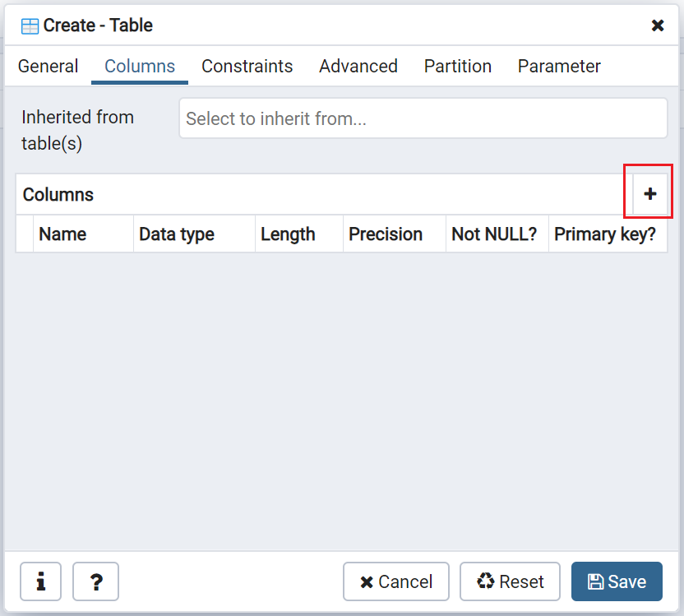Click the Not NULL? column header

[494, 234]
